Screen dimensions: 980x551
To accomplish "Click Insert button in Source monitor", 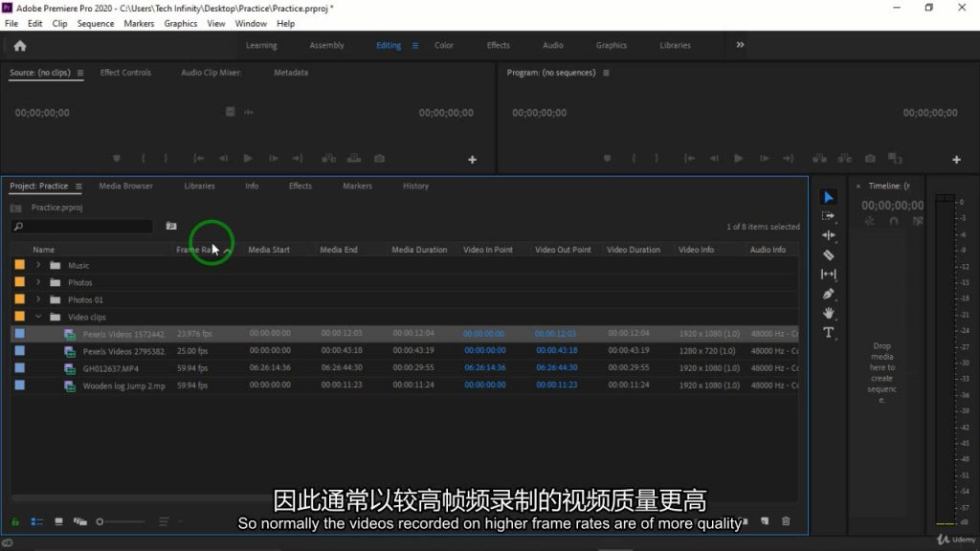I will [x=329, y=159].
